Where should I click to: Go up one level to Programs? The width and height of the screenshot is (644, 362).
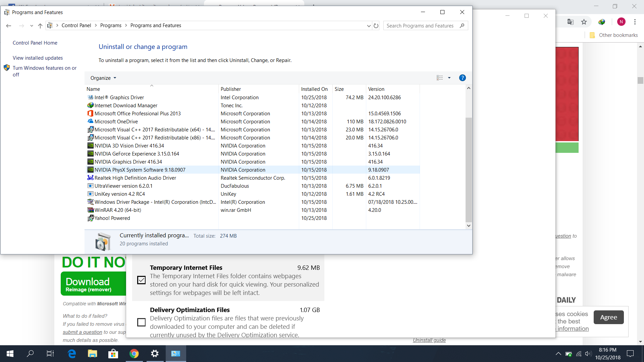pos(40,25)
